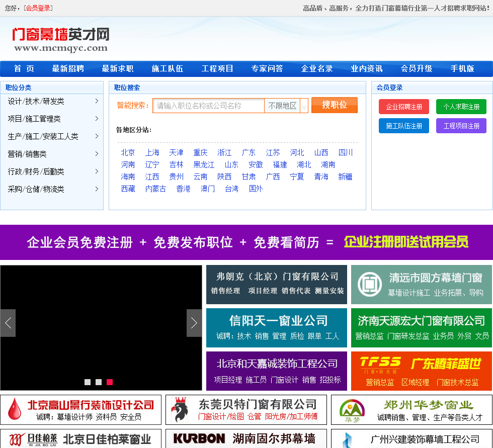Click 企业招聘注册 red button
The width and height of the screenshot is (493, 448).
(404, 107)
